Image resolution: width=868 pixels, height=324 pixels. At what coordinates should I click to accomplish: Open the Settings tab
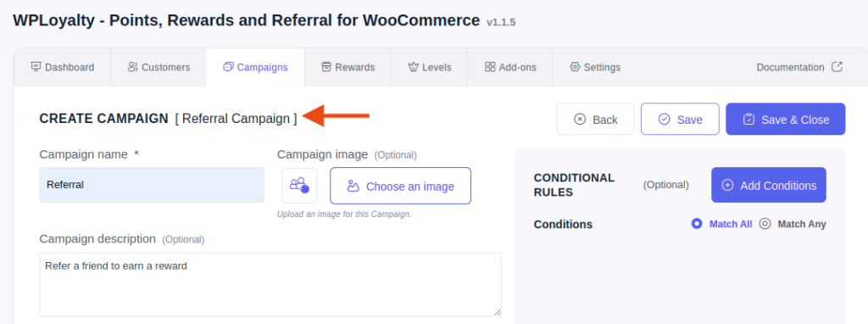pyautogui.click(x=594, y=68)
